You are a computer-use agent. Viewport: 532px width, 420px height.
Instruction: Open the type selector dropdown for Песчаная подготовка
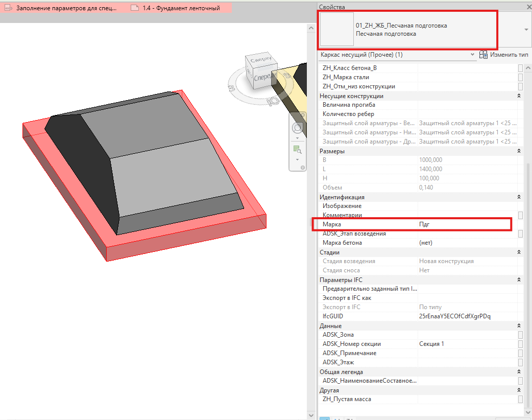click(x=526, y=30)
